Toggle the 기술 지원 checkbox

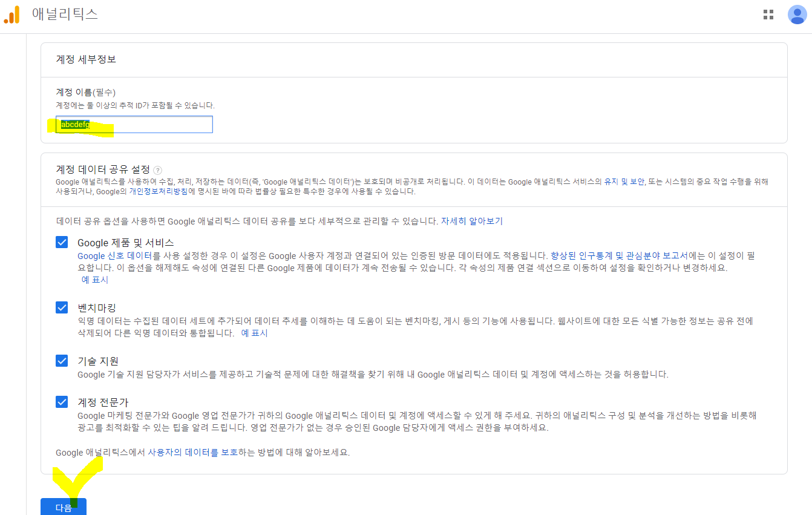coord(62,361)
